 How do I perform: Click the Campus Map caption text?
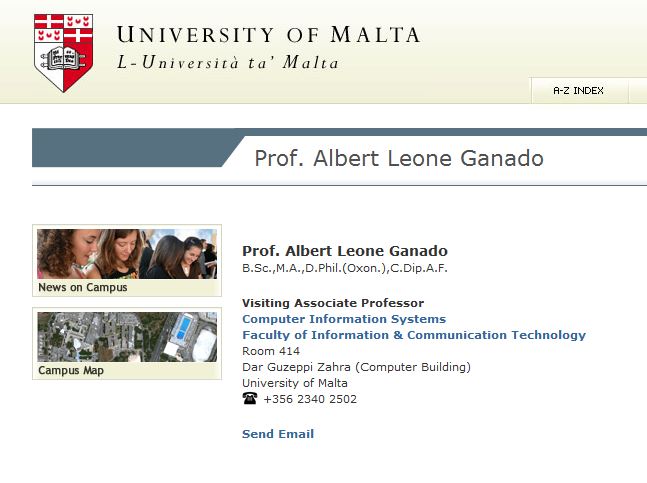tap(71, 371)
